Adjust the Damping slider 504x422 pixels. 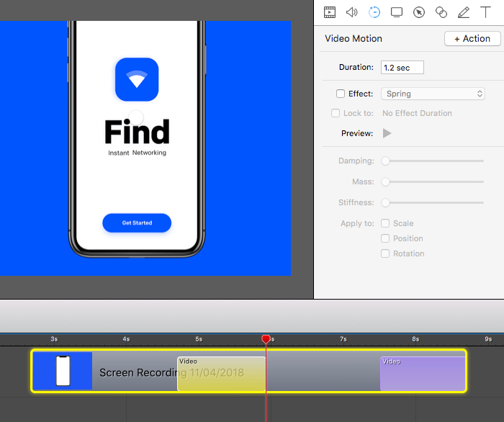click(x=432, y=161)
